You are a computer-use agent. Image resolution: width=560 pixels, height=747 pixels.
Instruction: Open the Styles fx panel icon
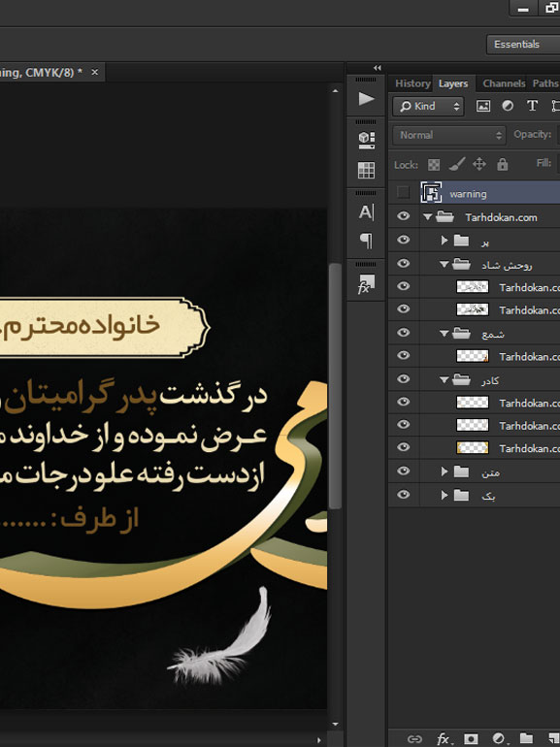click(x=366, y=283)
